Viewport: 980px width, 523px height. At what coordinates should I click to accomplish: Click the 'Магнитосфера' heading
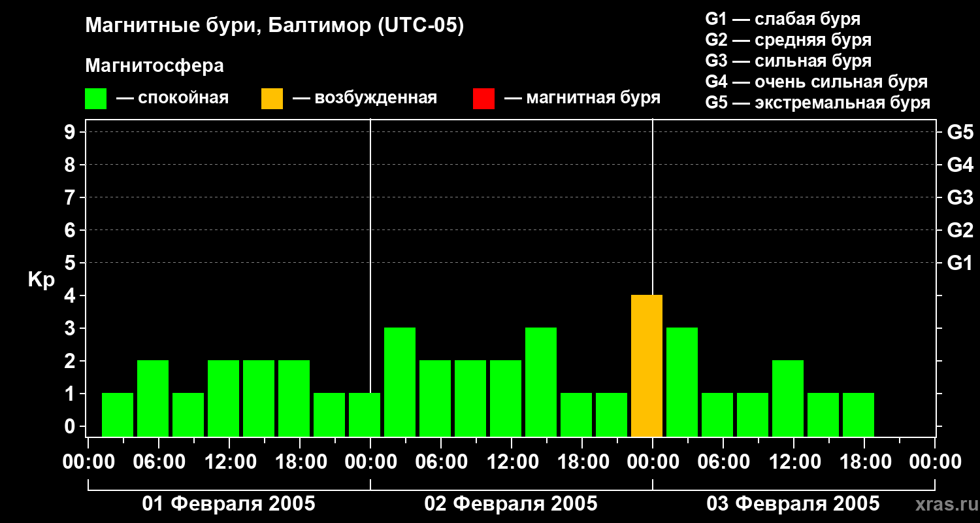154,66
